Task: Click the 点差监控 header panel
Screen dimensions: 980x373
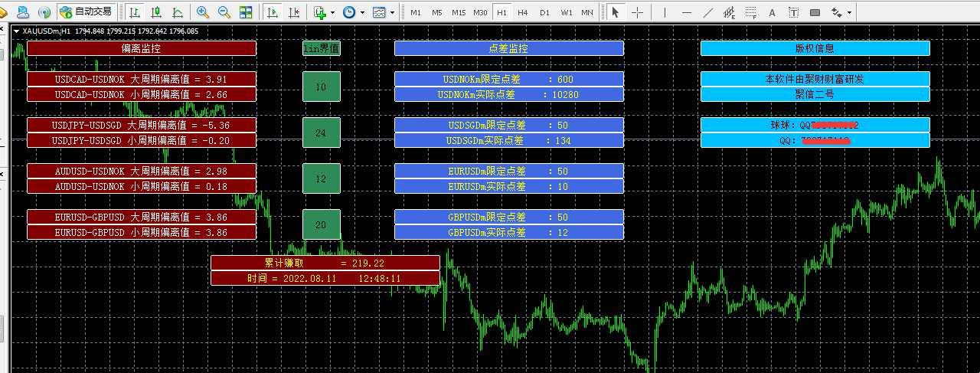Action: (x=509, y=48)
